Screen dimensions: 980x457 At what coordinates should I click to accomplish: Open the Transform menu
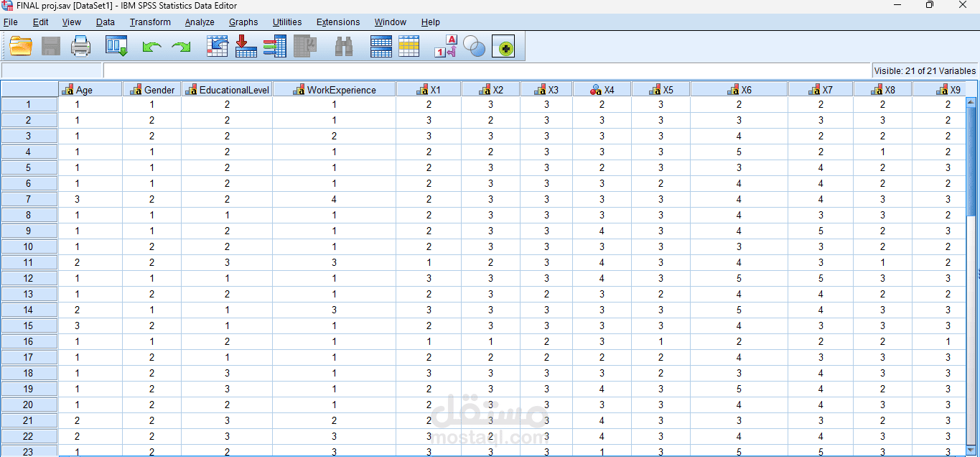click(150, 22)
